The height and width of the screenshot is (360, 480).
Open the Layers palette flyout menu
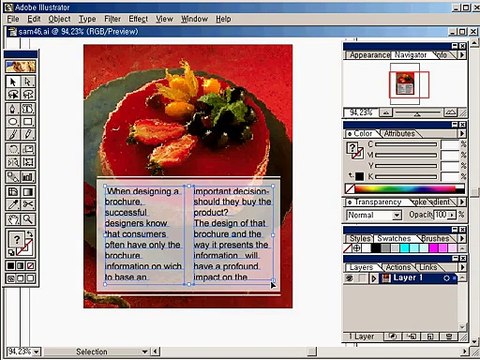tap(462, 267)
